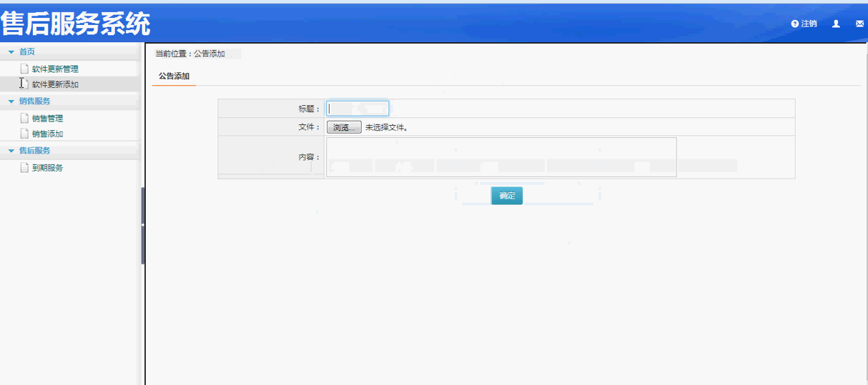Open 软件更新管理 in the sidebar
The width and height of the screenshot is (868, 385).
point(55,69)
